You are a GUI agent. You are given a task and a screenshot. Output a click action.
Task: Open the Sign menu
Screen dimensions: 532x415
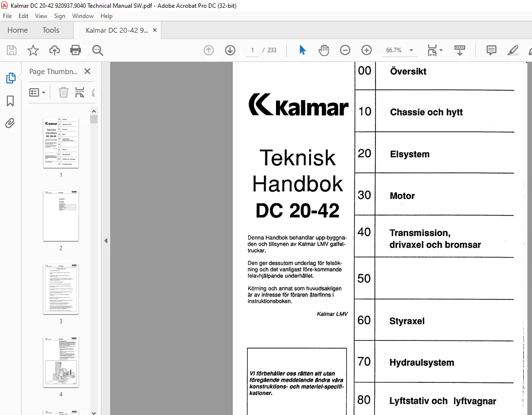click(59, 16)
